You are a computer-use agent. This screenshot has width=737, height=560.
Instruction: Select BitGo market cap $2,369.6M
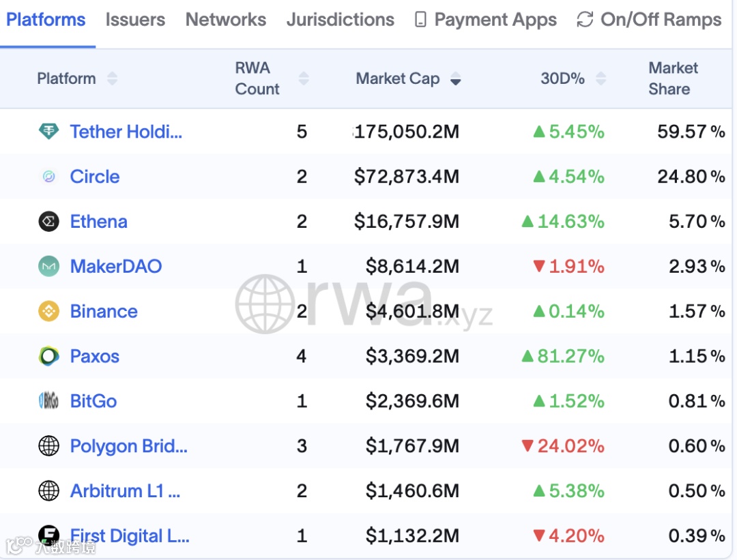[x=412, y=401]
